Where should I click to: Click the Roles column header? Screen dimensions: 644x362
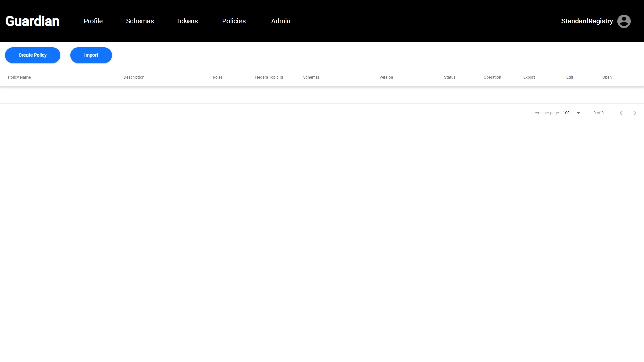(218, 77)
